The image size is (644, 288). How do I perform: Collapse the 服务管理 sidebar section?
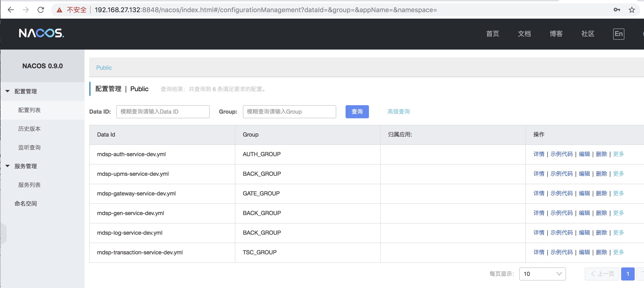8,166
